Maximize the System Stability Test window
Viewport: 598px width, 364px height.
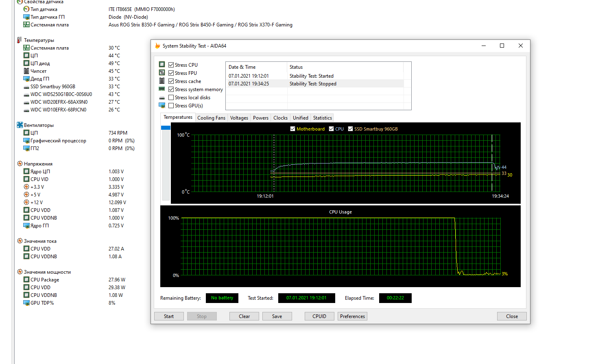click(x=502, y=46)
